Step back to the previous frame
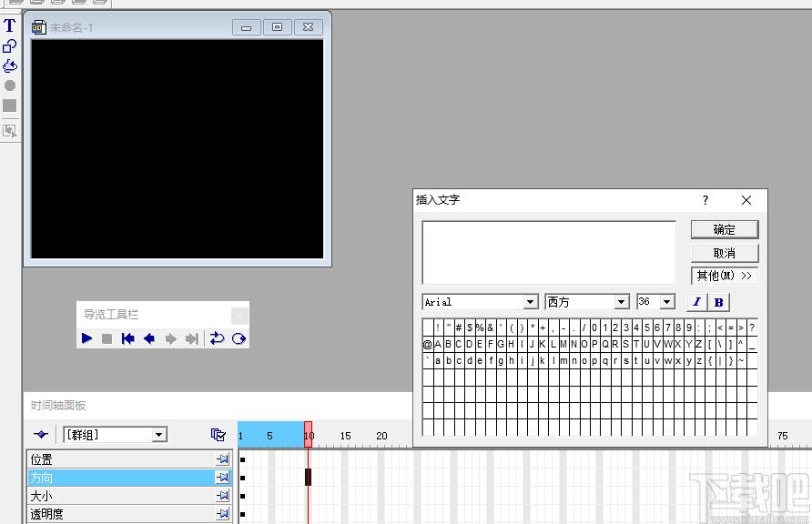 click(149, 338)
